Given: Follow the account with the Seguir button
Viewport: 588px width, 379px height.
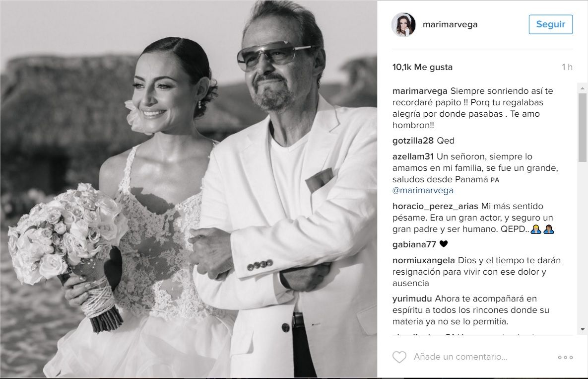Looking at the screenshot, I should point(550,24).
